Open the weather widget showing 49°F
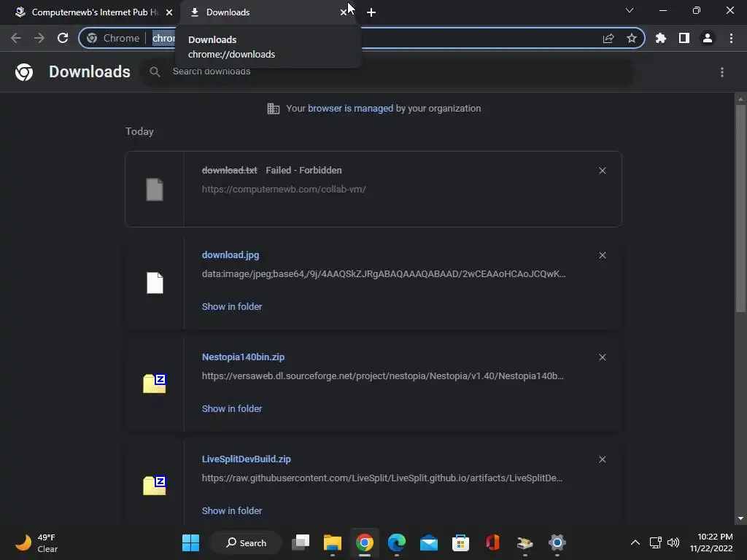The image size is (747, 560). pos(37,542)
